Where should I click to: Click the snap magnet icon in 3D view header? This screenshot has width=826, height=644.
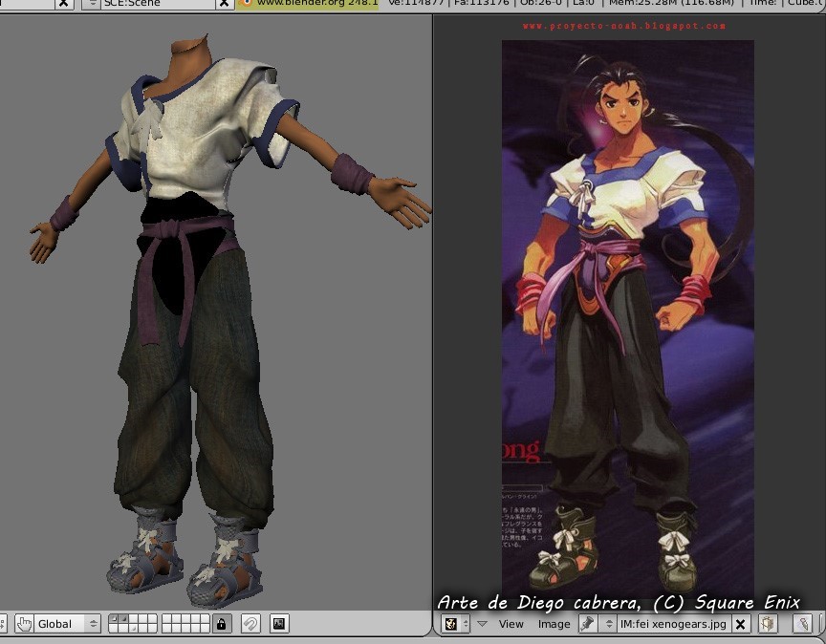coord(250,624)
